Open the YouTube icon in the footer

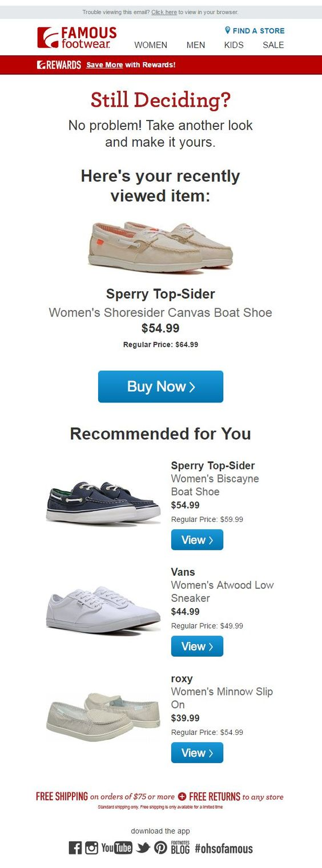[x=116, y=847]
